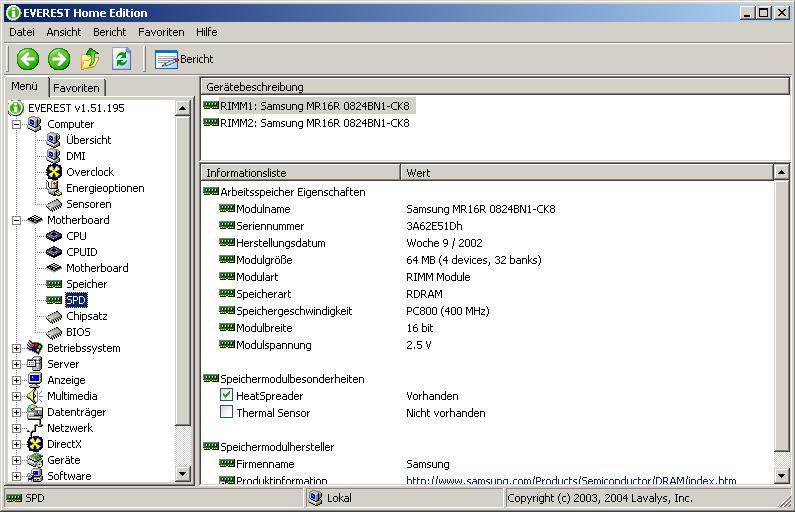Click the Wert column header
Image resolution: width=795 pixels, height=512 pixels.
coord(587,173)
